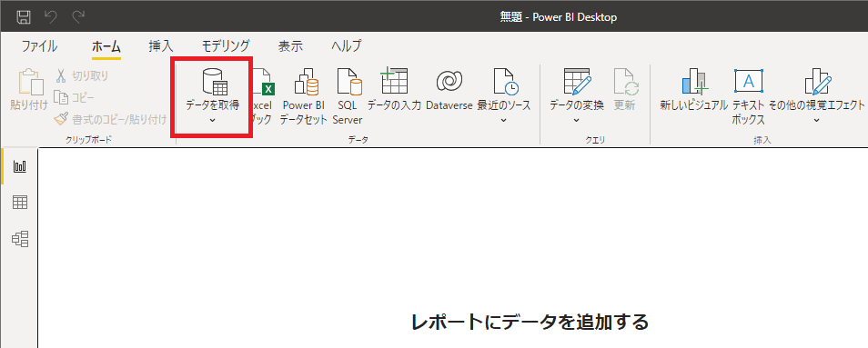Switch to Report view in sidebar
The image size is (868, 348).
point(20,166)
